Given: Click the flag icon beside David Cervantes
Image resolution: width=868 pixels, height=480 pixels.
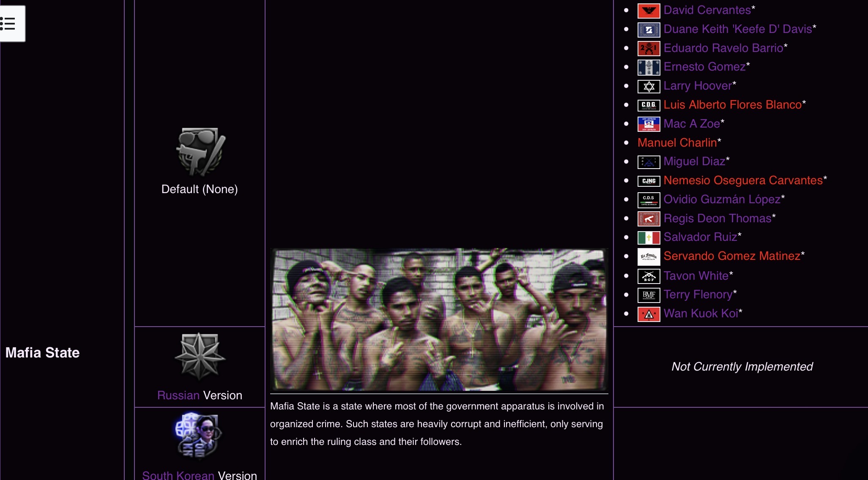Looking at the screenshot, I should (x=648, y=11).
